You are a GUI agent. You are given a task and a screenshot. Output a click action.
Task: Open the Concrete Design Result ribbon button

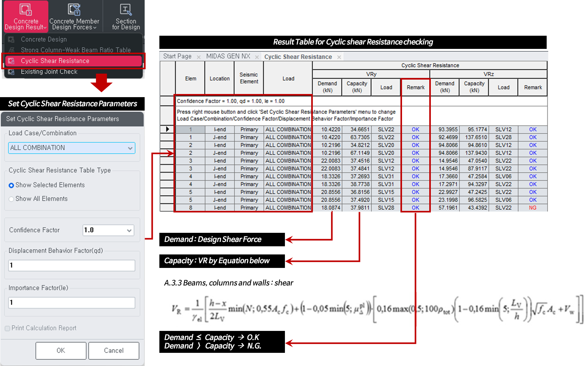(x=26, y=16)
